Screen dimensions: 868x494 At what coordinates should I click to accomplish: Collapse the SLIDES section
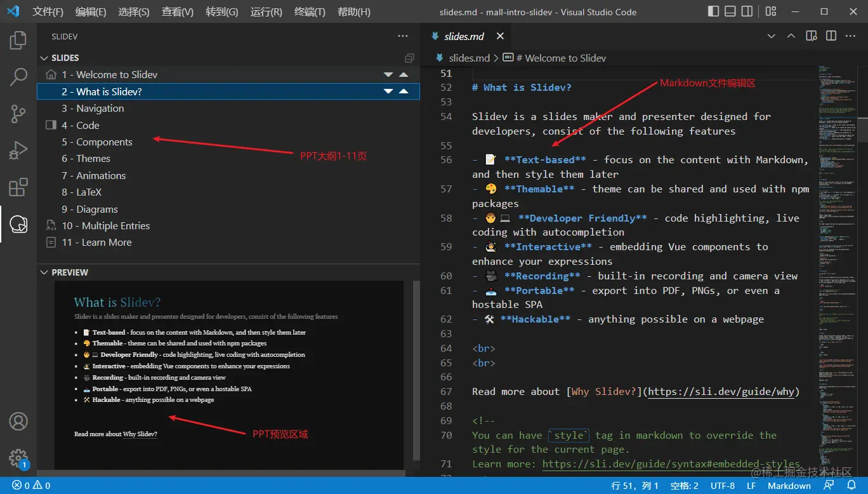pos(44,58)
